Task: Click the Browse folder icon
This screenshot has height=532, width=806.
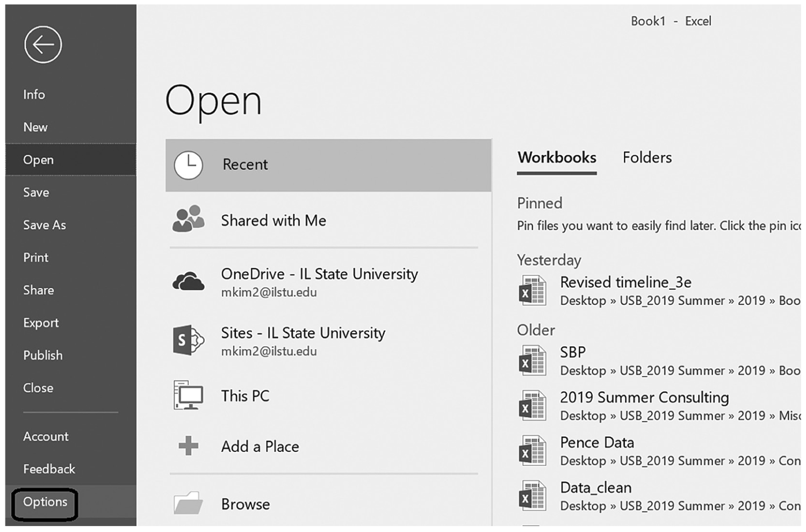Action: [x=188, y=504]
